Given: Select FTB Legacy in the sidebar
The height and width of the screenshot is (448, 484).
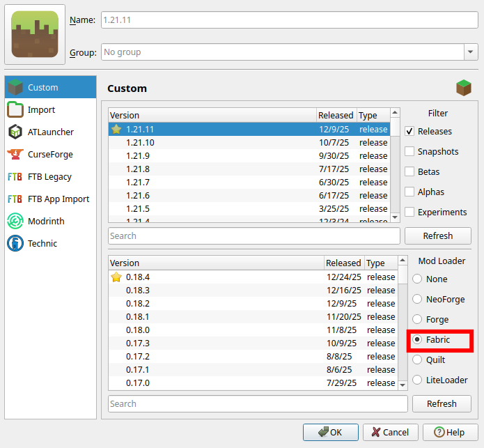Looking at the screenshot, I should (x=49, y=177).
